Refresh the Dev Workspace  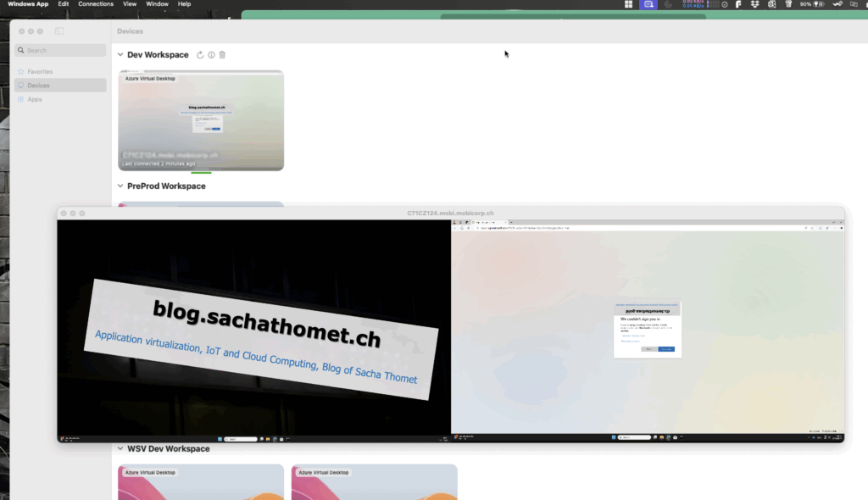click(201, 55)
